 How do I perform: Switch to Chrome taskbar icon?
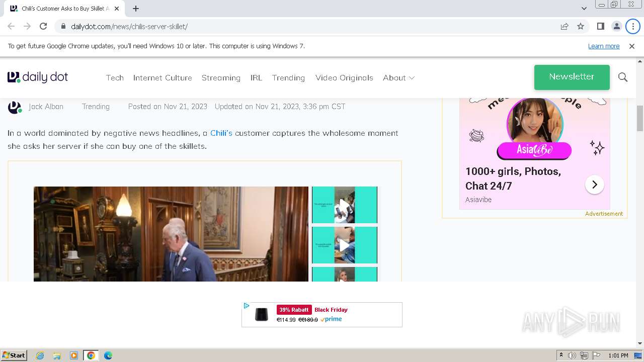91,355
